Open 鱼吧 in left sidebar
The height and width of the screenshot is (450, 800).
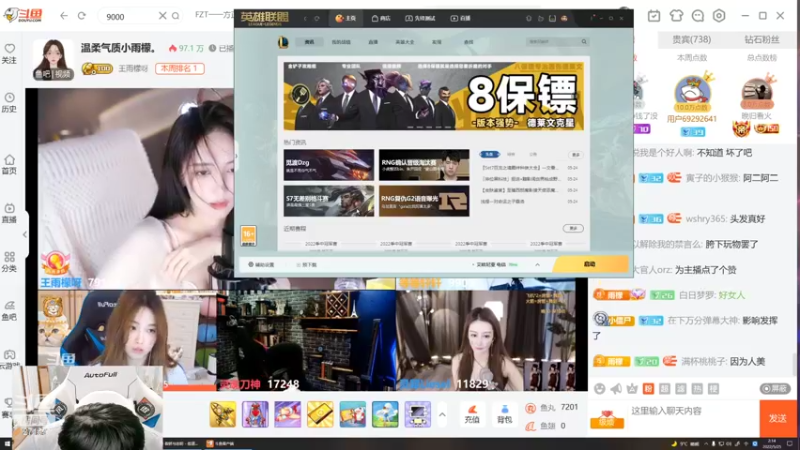point(9,310)
